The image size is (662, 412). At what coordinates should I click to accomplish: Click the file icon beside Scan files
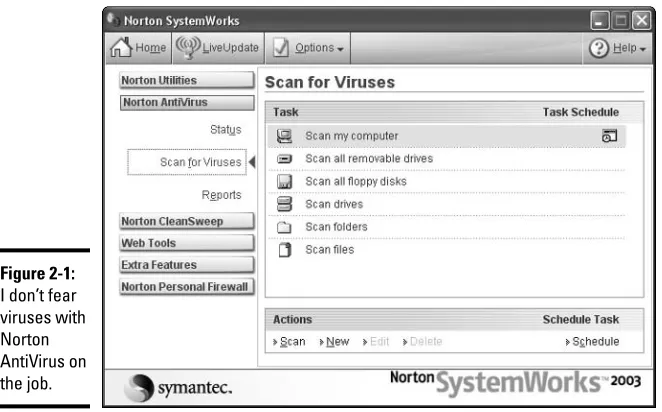pos(285,250)
